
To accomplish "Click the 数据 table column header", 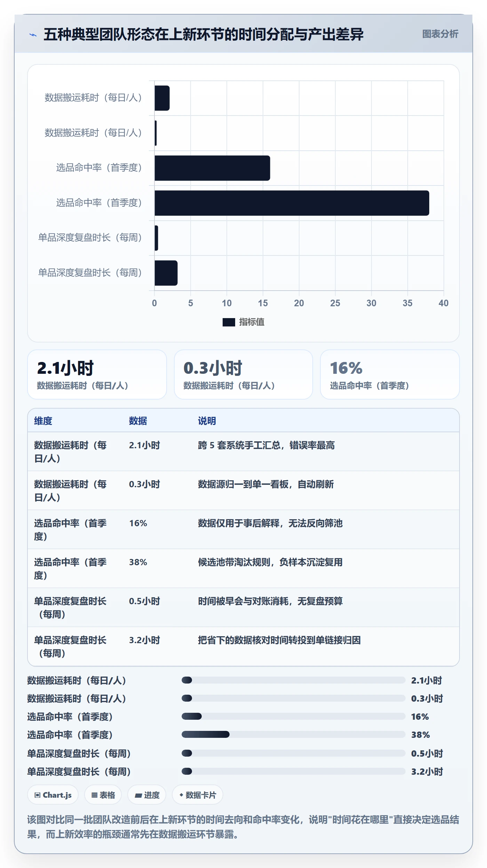I will [x=138, y=421].
